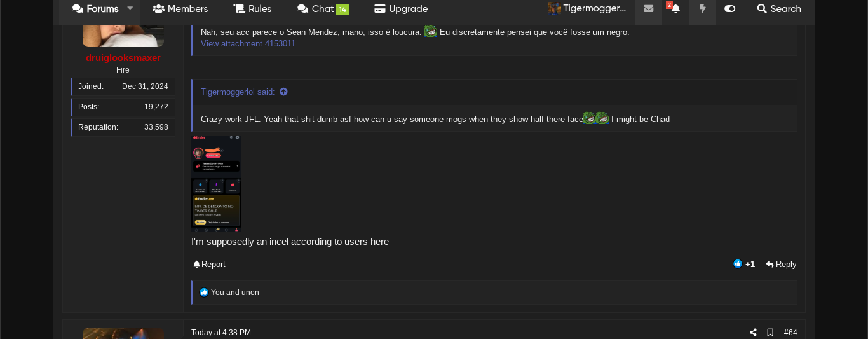Open View attachment 4153011 link
This screenshot has height=339, width=868.
[248, 44]
